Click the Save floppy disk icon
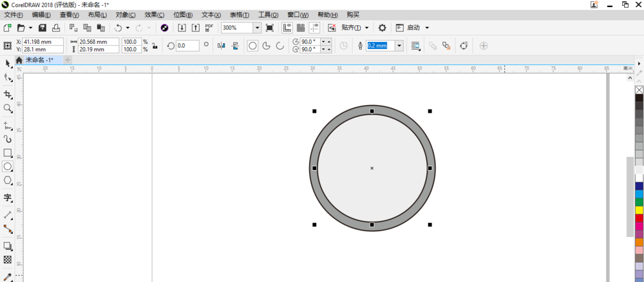644x282 pixels. [43, 28]
